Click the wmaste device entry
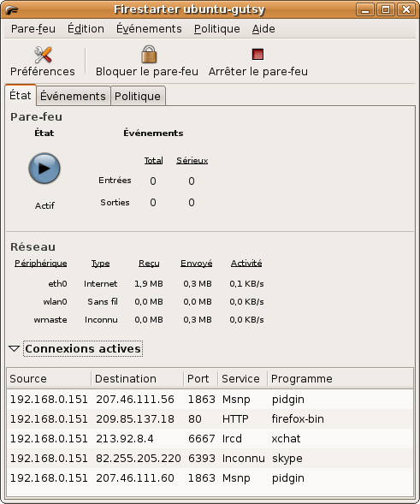Viewport: 420px width, 504px height. tap(50, 320)
